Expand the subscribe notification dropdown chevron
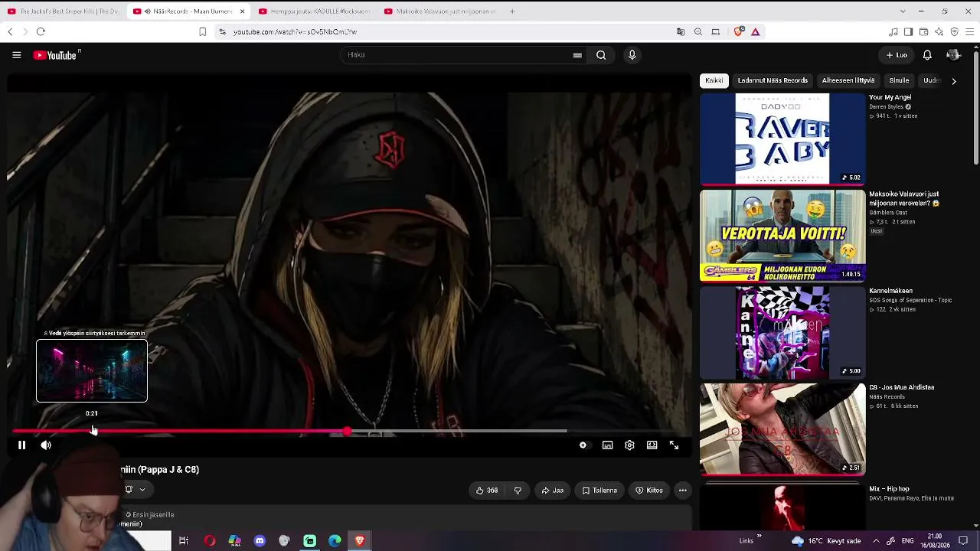 (x=142, y=490)
